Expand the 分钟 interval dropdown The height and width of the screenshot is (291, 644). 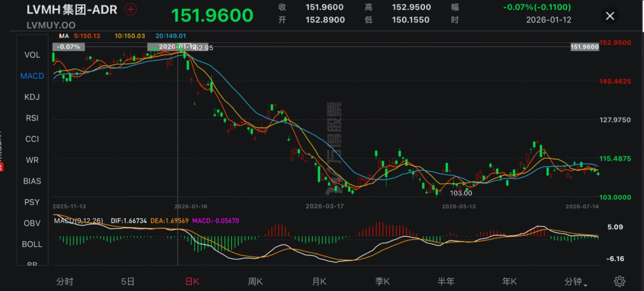(x=575, y=281)
